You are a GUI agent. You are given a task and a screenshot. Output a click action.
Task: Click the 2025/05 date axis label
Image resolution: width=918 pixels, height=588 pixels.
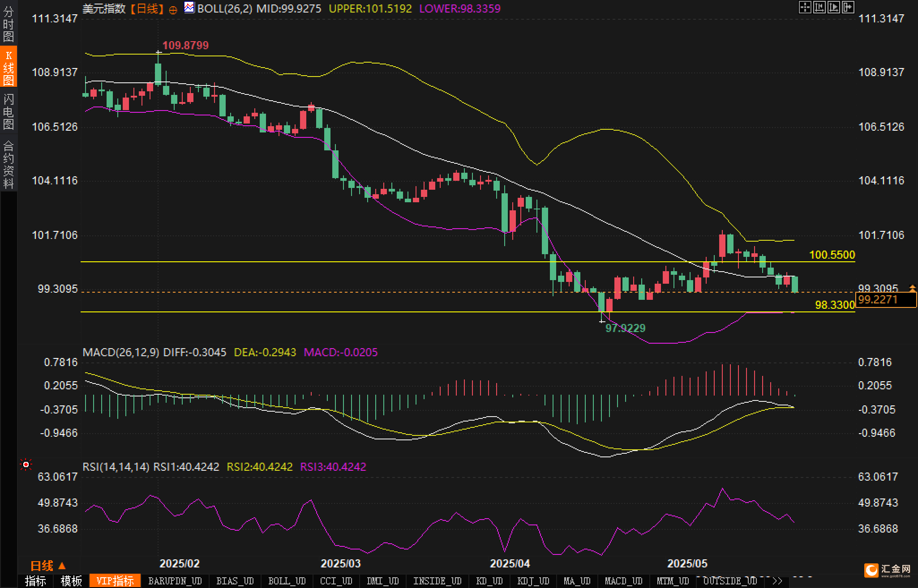[x=687, y=563]
